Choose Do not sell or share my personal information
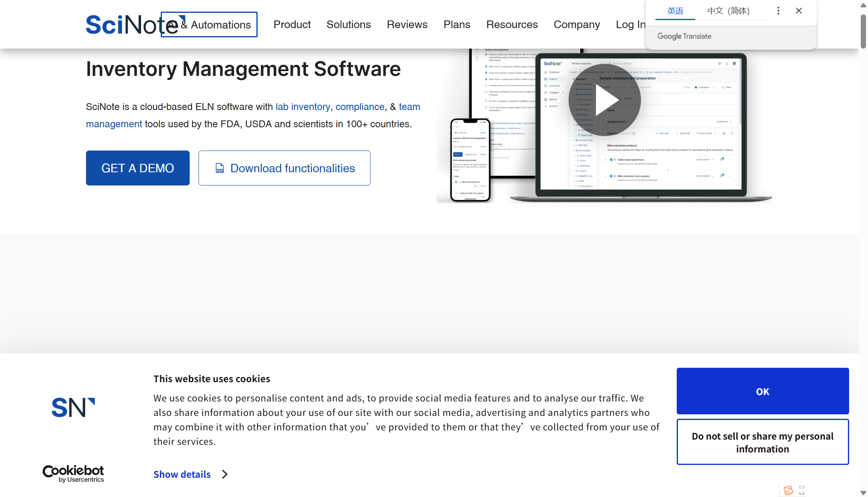Viewport: 868px width, 497px height. pyautogui.click(x=762, y=442)
